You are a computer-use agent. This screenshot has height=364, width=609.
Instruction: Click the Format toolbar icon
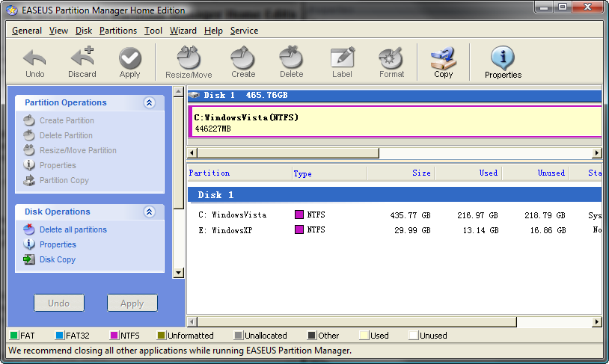[391, 58]
